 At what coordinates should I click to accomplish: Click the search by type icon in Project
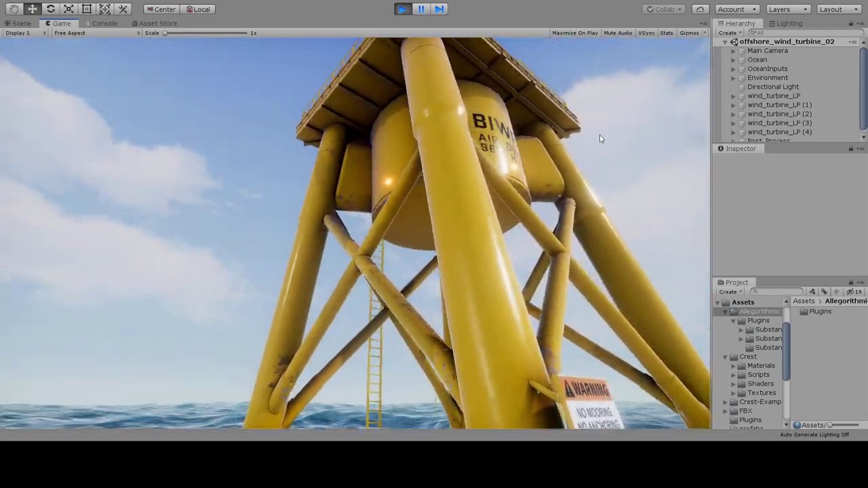812,291
